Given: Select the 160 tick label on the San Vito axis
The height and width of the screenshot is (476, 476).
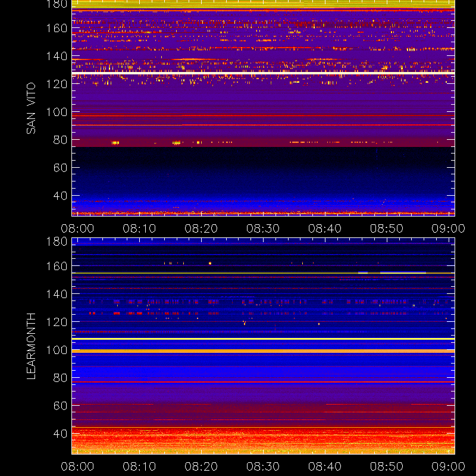Looking at the screenshot, I should tap(57, 28).
